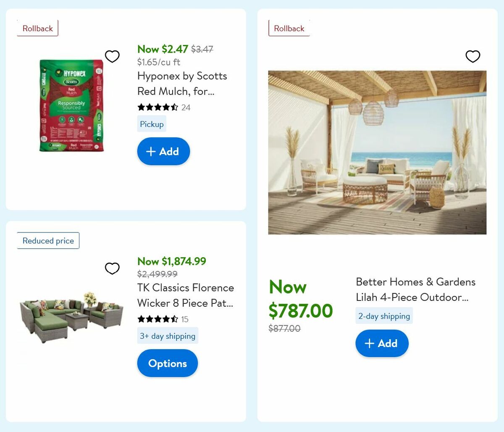504x432 pixels.
Task: Click the Rollback badge on the mulch listing
Action: tap(37, 28)
